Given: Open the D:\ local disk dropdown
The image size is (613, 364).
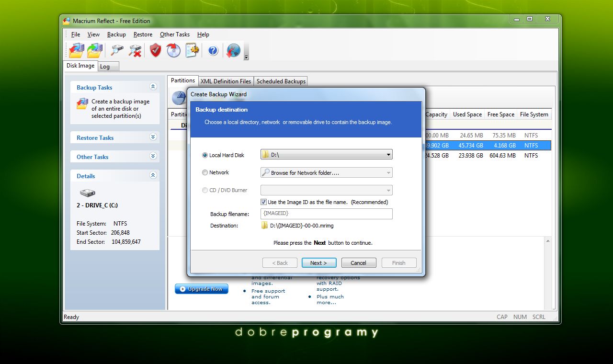Looking at the screenshot, I should coord(388,155).
